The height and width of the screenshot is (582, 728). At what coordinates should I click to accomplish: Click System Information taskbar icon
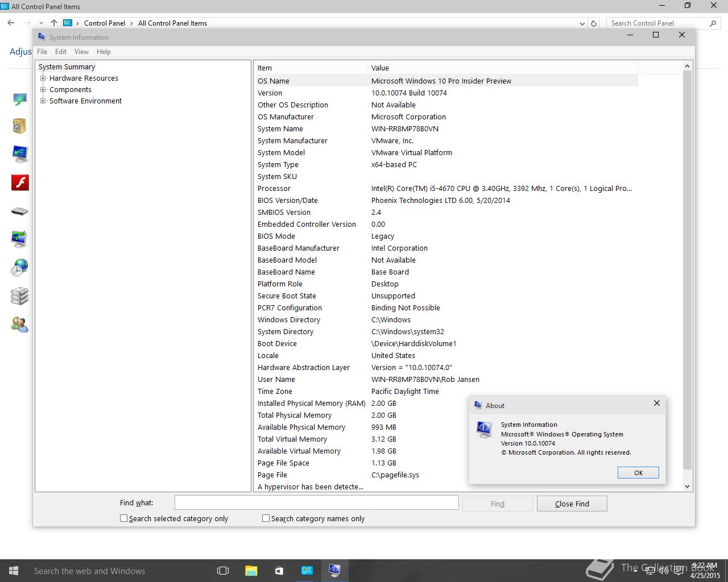334,571
